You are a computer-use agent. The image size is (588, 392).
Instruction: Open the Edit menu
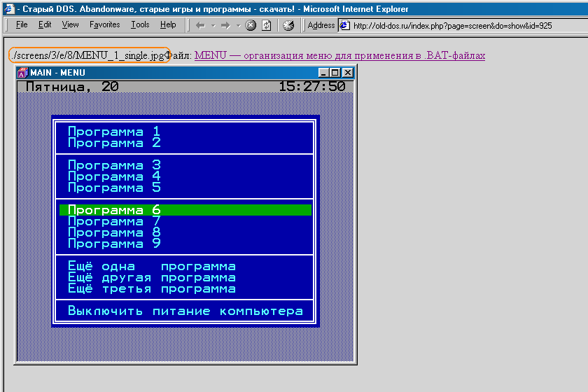tap(45, 24)
